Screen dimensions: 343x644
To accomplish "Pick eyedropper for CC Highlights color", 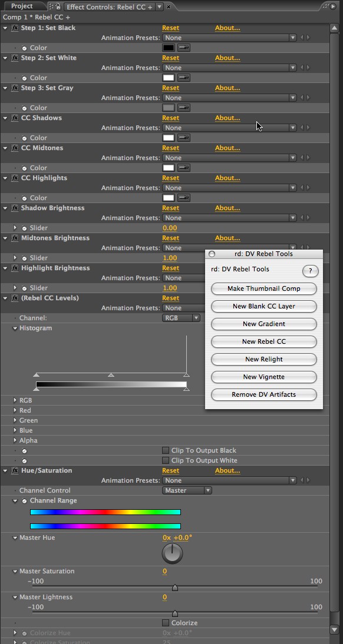I will click(184, 198).
